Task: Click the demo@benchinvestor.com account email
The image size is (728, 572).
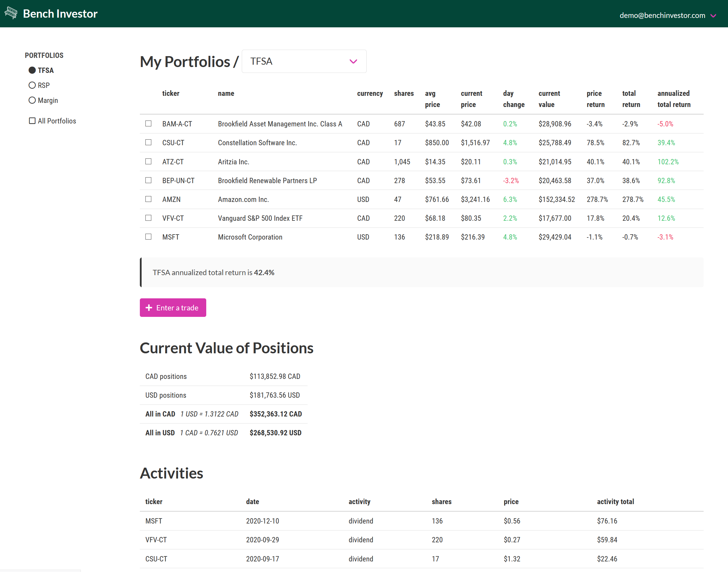Action: [x=662, y=15]
